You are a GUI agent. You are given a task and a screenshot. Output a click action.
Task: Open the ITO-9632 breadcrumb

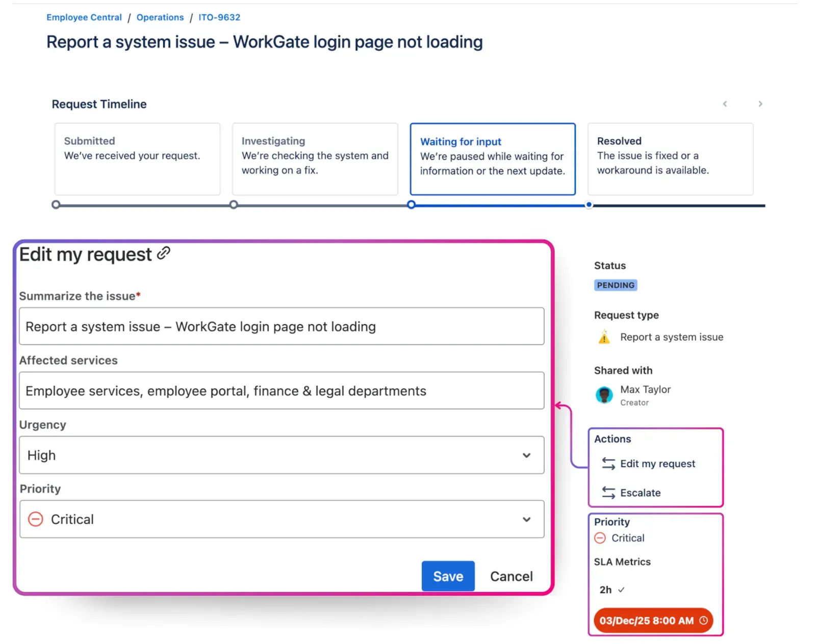[x=219, y=17]
